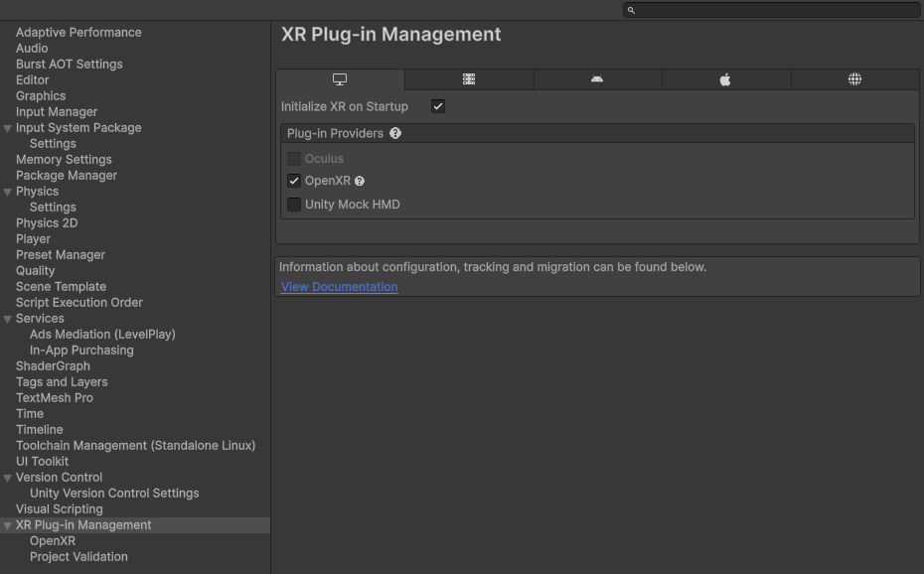Select Input Manager
Screen dimensions: 924x574
[57, 112]
